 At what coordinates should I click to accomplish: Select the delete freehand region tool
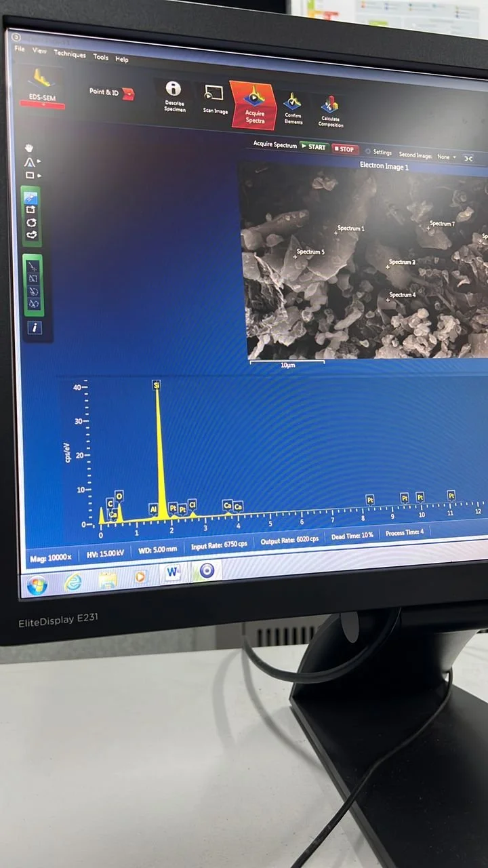pyautogui.click(x=34, y=303)
